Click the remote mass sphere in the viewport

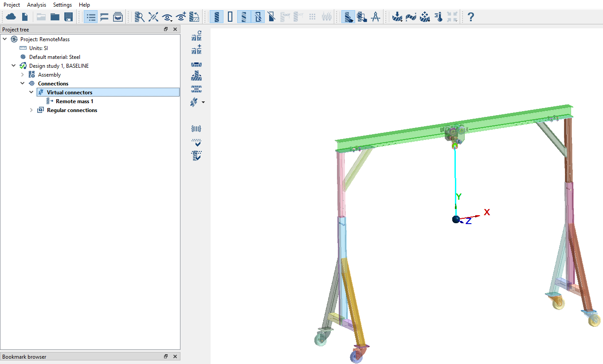[456, 219]
